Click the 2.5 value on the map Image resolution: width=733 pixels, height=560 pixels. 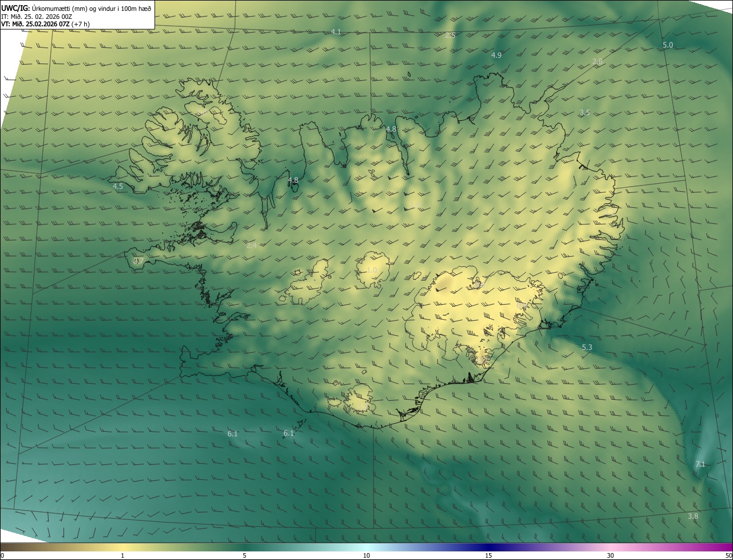450,36
